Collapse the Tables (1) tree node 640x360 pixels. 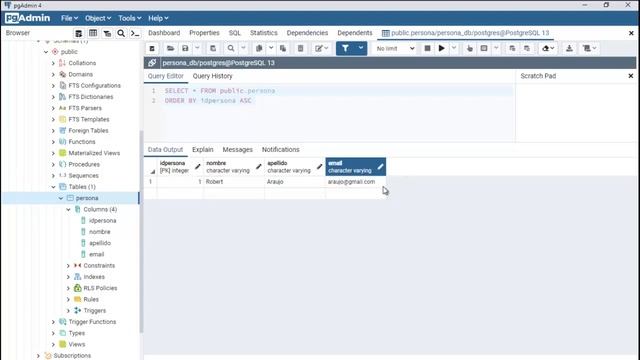point(53,187)
